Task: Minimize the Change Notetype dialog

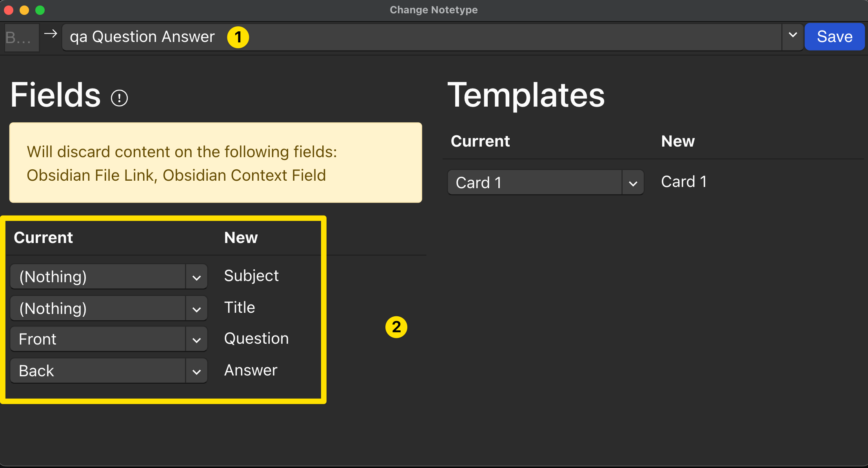Action: click(x=24, y=10)
